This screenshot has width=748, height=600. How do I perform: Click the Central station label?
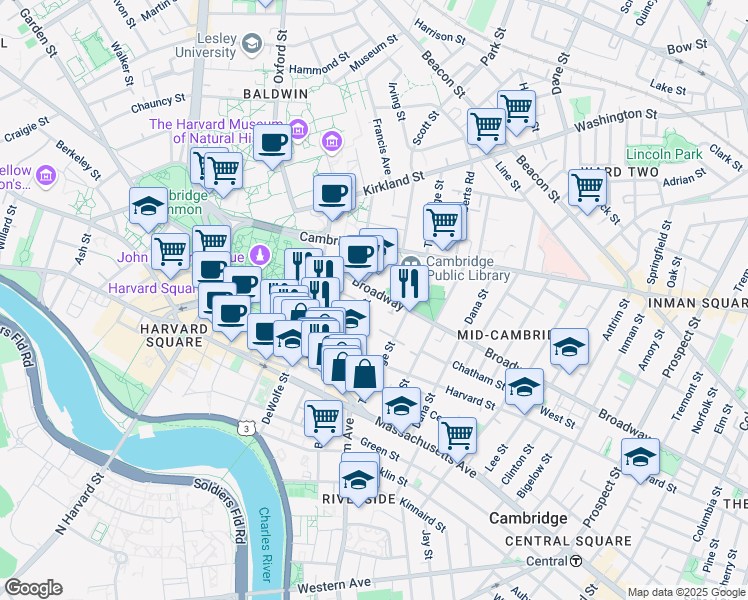pos(547,561)
